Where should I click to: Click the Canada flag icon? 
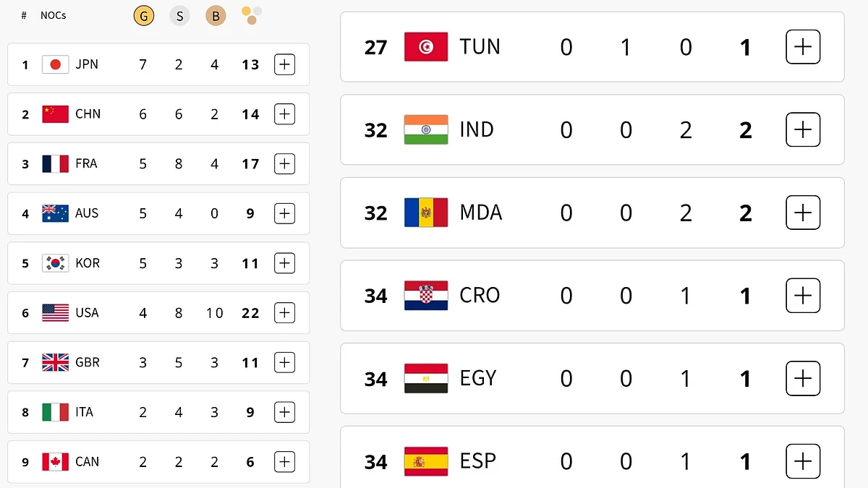click(55, 462)
